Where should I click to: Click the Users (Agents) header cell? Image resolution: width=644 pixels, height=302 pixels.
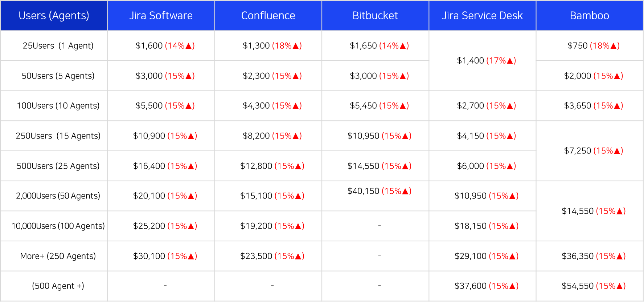point(54,16)
